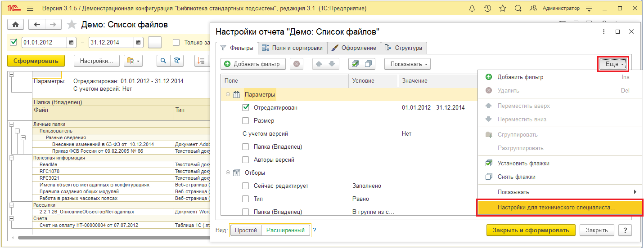Screen dimensions: 644x248
Task: Move filter down arrow button
Action: 332,64
